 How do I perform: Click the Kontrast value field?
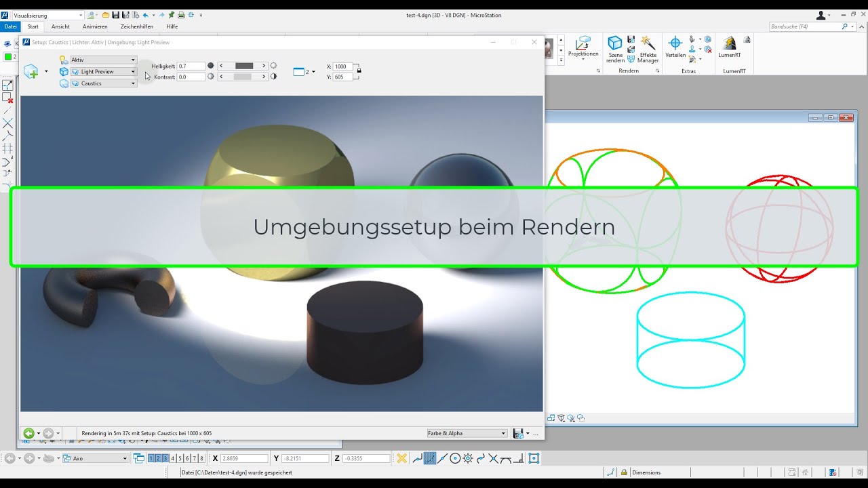point(191,77)
